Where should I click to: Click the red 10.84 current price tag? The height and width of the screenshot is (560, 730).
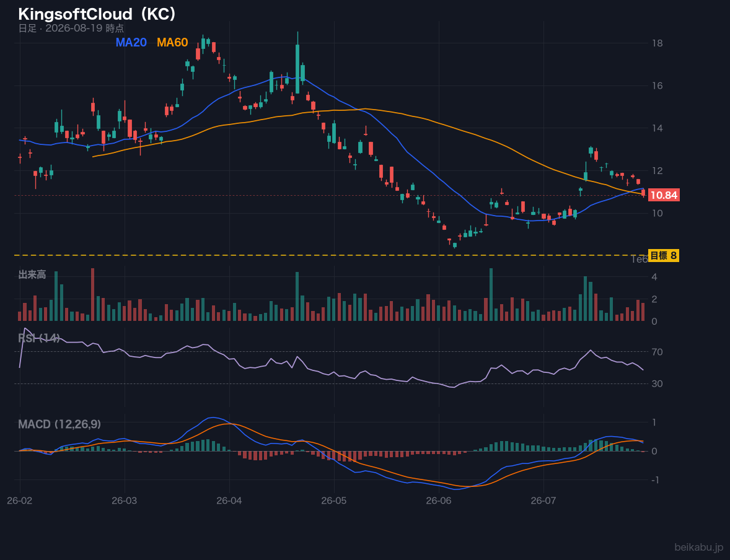(664, 195)
